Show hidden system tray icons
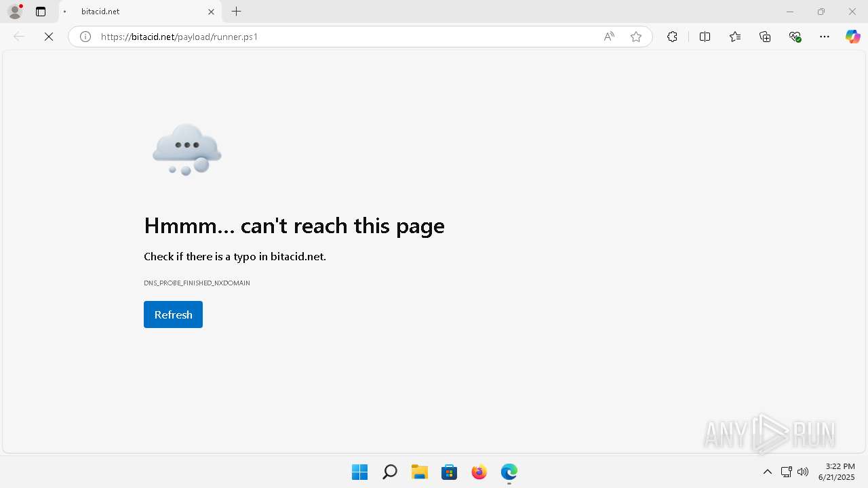The width and height of the screenshot is (868, 488). (x=768, y=472)
